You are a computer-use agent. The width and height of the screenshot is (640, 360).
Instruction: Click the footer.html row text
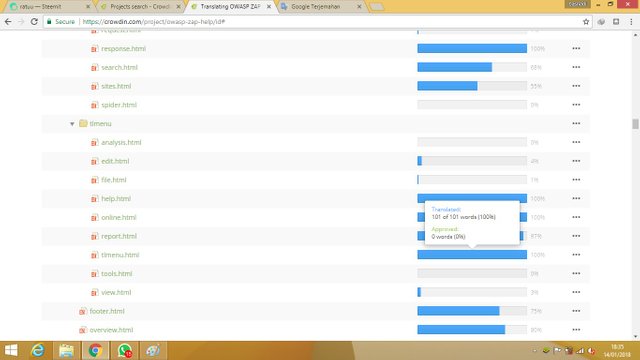(x=107, y=311)
